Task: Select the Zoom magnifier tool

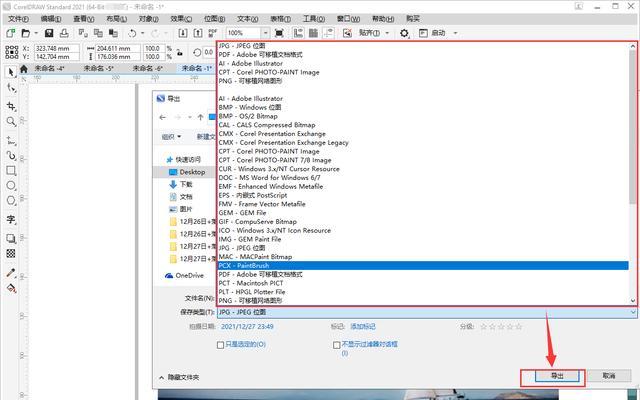Action: [x=11, y=121]
